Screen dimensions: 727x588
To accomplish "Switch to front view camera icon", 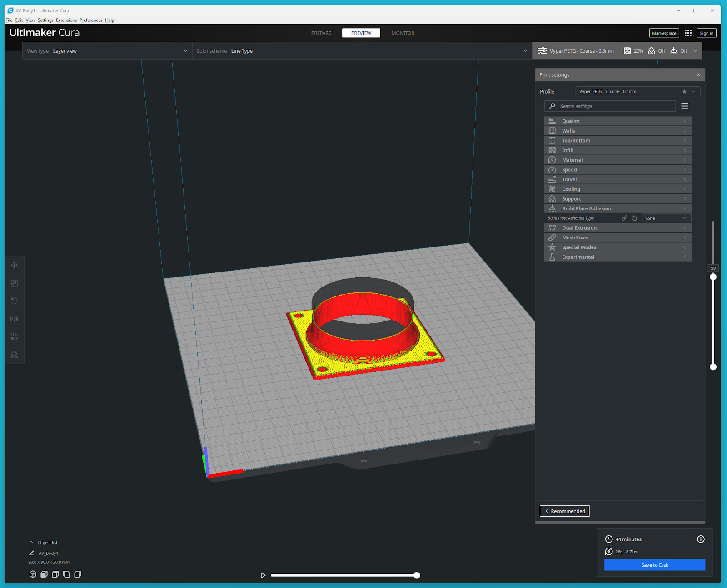I will coord(44,574).
